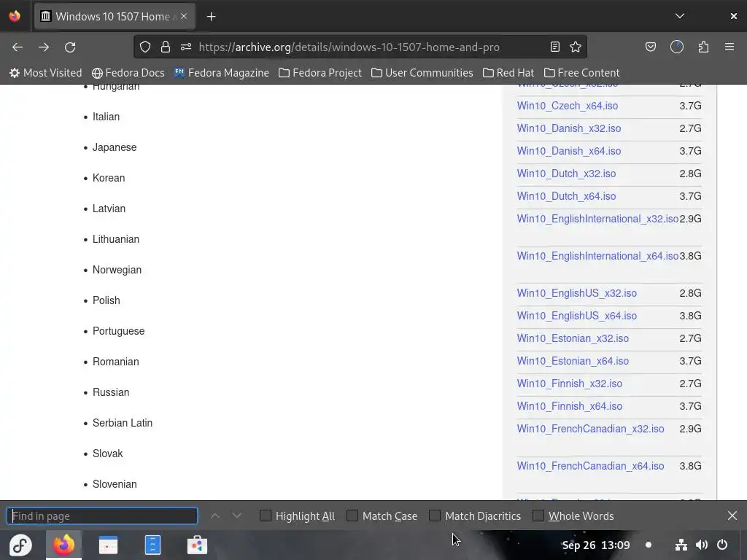Image resolution: width=747 pixels, height=560 pixels.
Task: Download Win10_Dutch_x64.iso
Action: [x=566, y=196]
